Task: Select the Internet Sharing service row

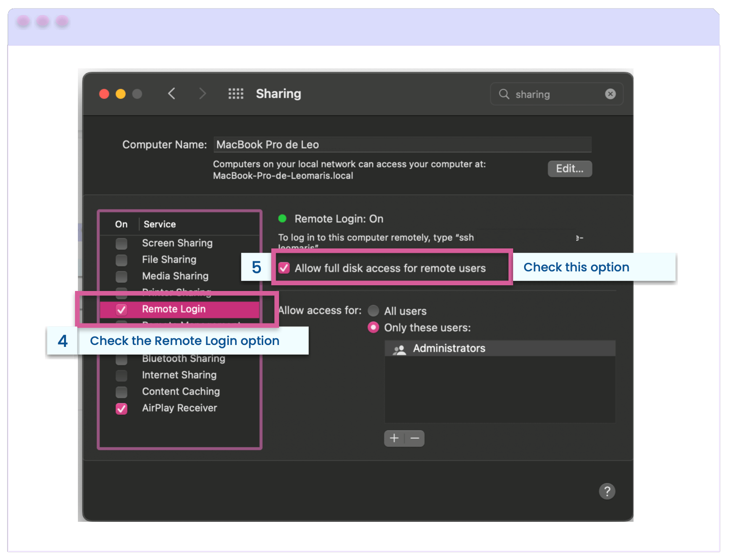Action: (x=180, y=375)
